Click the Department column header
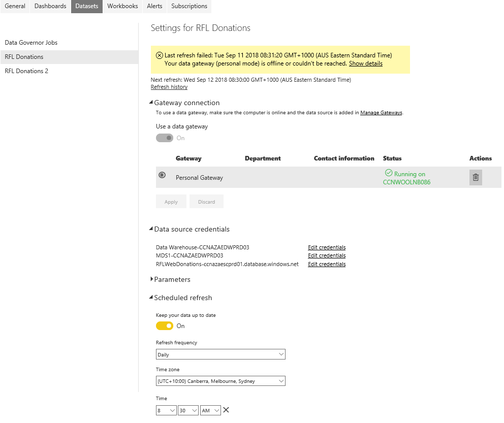 point(263,158)
